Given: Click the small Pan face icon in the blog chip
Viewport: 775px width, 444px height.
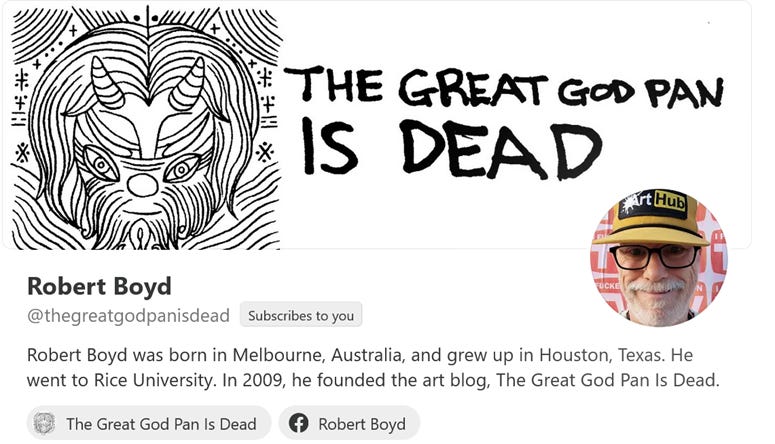Looking at the screenshot, I should pos(44,423).
